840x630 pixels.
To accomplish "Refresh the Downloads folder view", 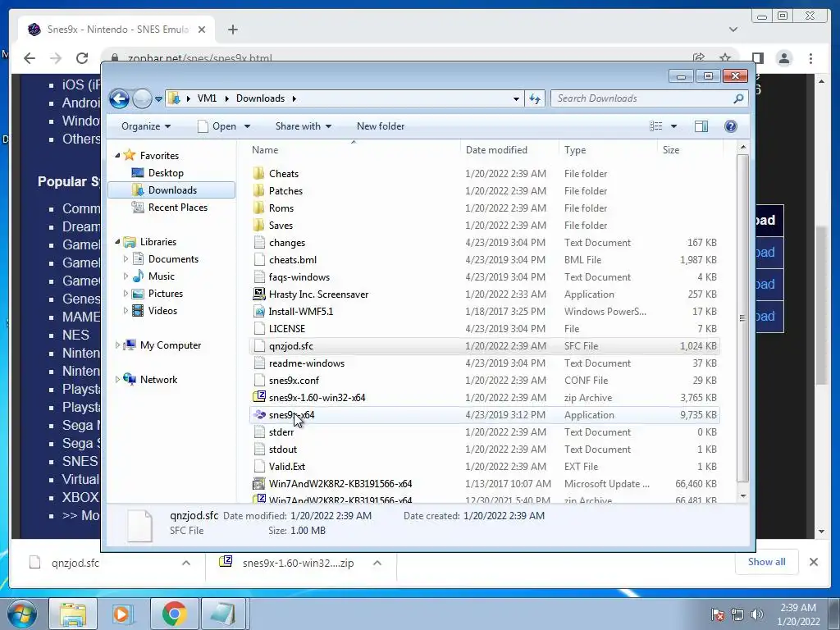I will [535, 98].
